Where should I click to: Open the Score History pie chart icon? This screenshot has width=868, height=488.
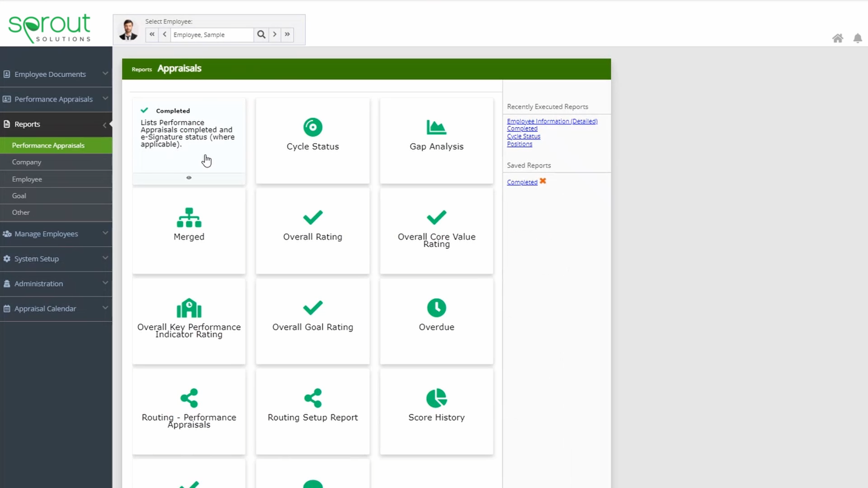(x=436, y=398)
